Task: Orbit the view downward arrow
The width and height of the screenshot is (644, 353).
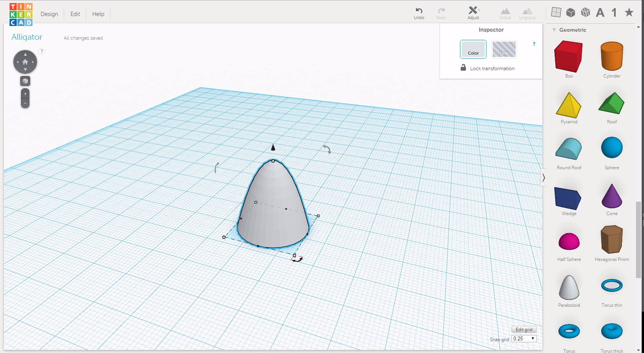Action: point(25,70)
